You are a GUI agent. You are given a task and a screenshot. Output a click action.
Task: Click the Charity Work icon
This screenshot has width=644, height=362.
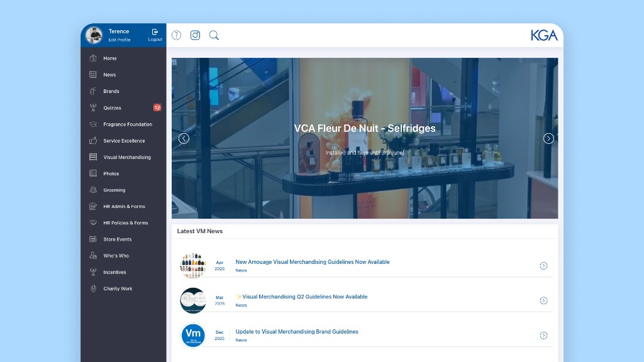93,288
